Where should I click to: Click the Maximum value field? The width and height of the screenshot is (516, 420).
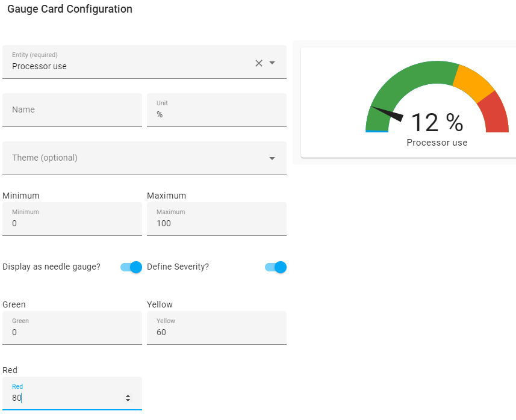coord(217,218)
